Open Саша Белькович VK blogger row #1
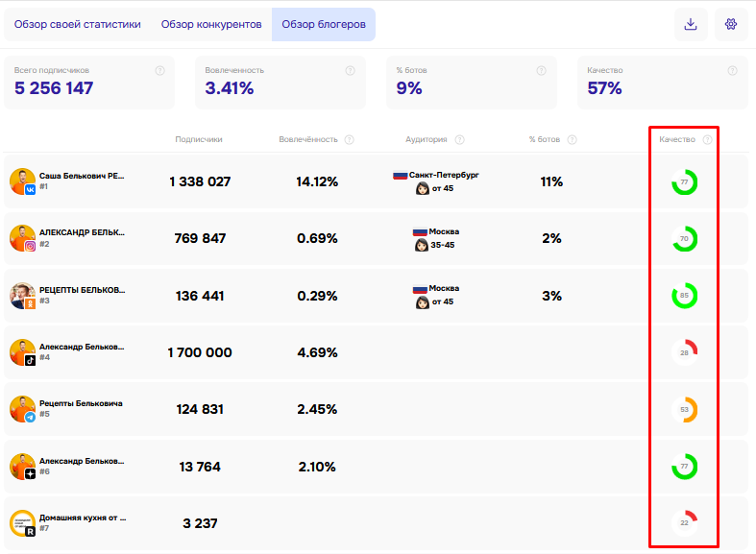The height and width of the screenshot is (554, 756). 376,181
